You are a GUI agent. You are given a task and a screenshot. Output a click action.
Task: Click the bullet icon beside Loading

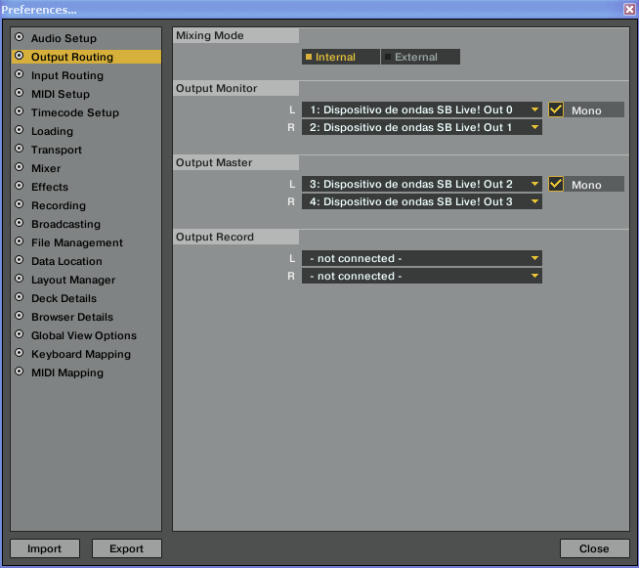[x=19, y=130]
